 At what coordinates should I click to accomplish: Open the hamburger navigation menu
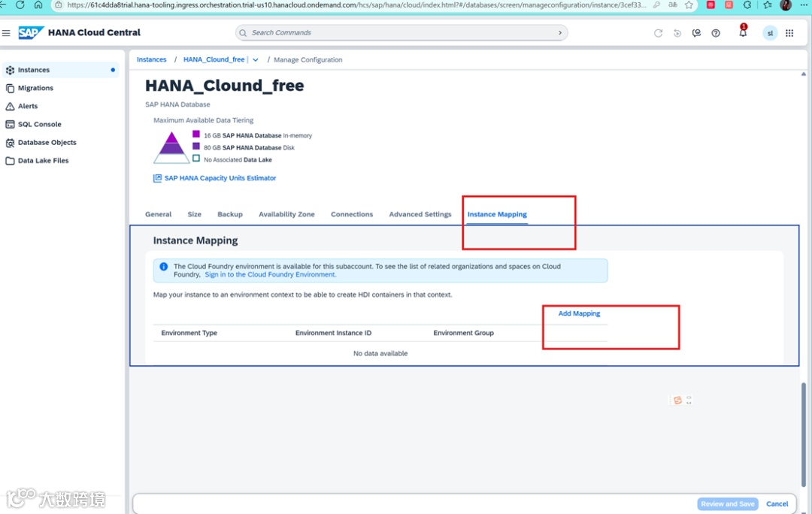[x=6, y=32]
